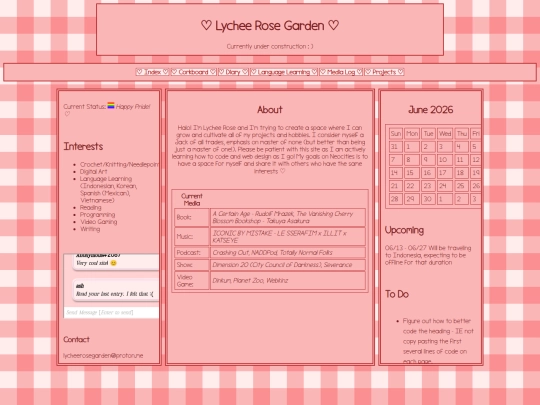
Task: Click the Contact heading
Action: (x=76, y=340)
